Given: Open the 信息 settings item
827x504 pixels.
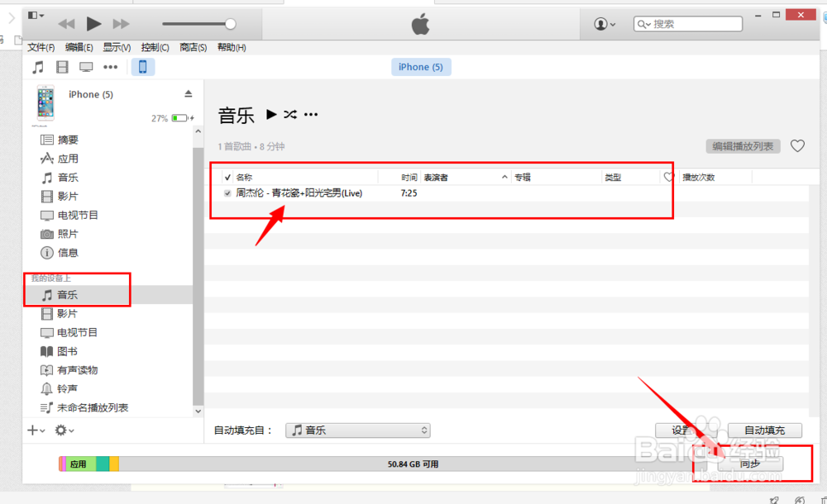Looking at the screenshot, I should coord(59,253).
